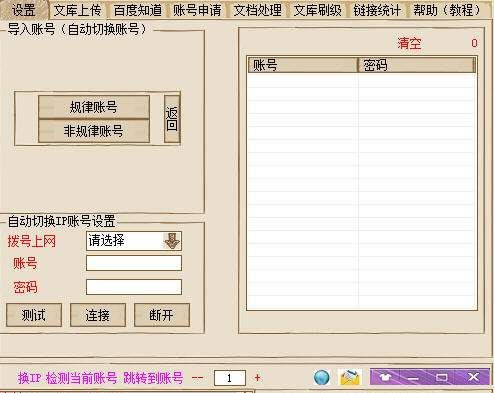Switch to the 文库上传 tab
The height and width of the screenshot is (393, 494).
tap(78, 10)
